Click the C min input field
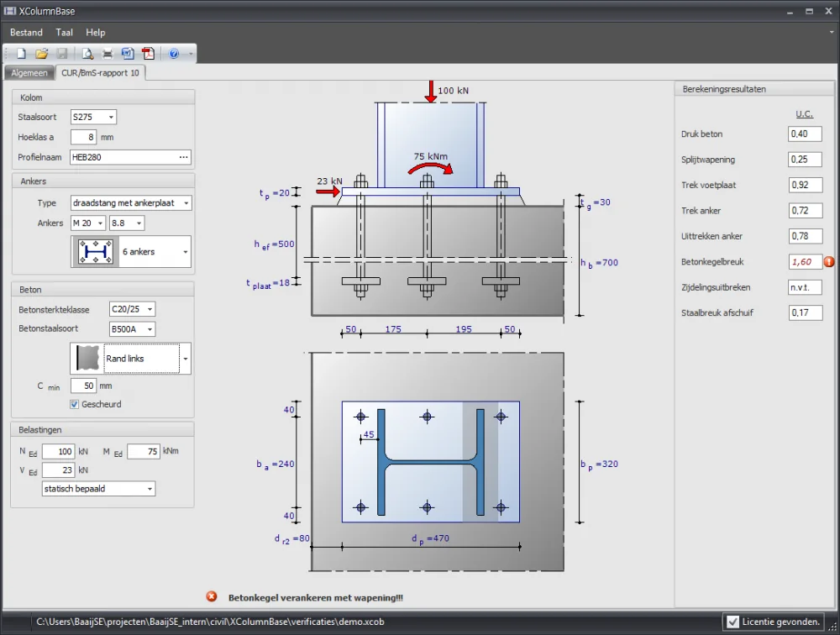Image resolution: width=840 pixels, height=635 pixels. point(83,386)
